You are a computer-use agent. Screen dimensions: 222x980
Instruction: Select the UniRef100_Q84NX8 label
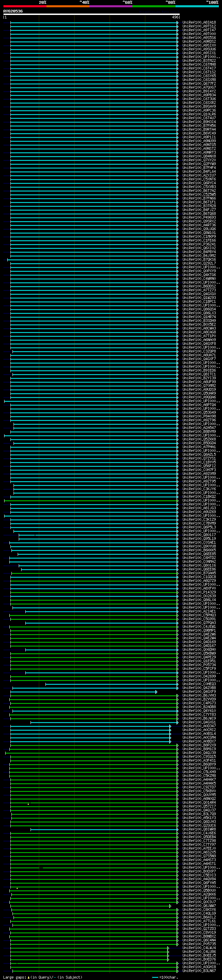coord(199,156)
